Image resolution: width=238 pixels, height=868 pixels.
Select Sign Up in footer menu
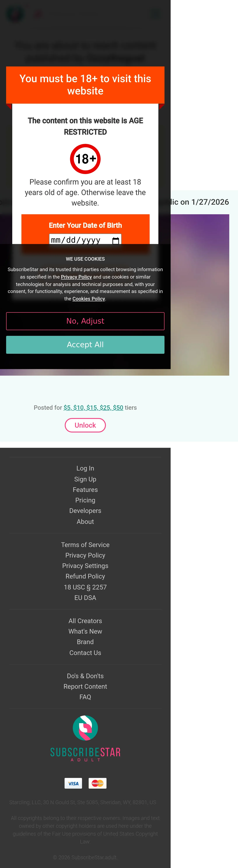point(85,479)
